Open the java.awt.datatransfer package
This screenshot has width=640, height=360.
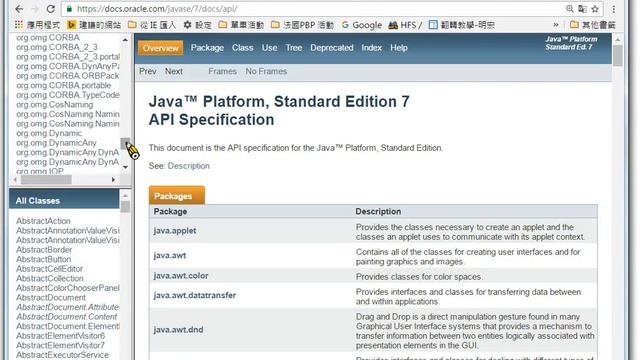coord(195,295)
